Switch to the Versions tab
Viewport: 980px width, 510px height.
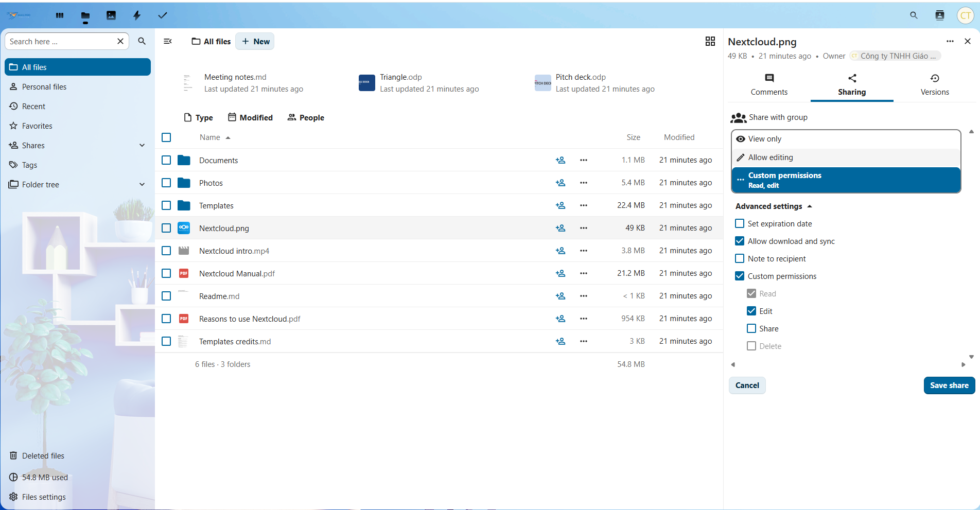pyautogui.click(x=934, y=84)
